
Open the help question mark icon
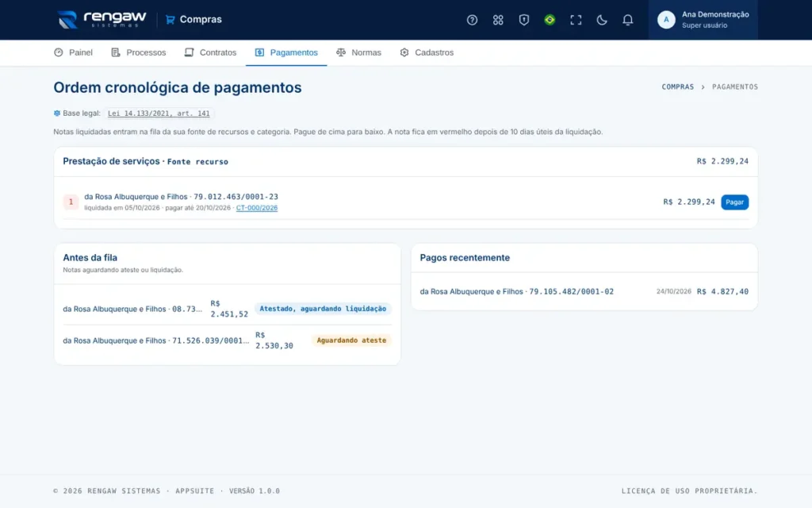pyautogui.click(x=472, y=20)
